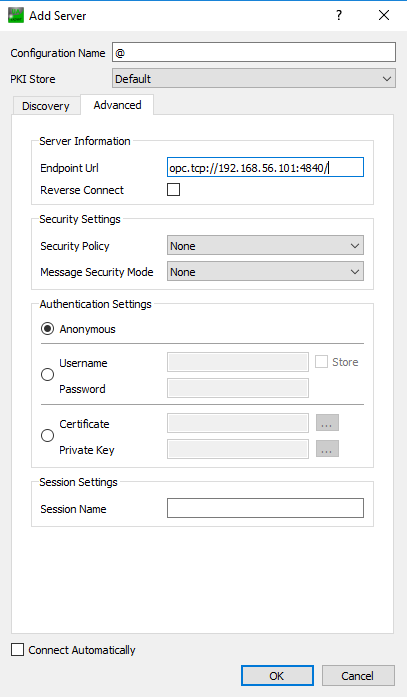Viewport: 407px width, 697px height.
Task: Click the Cancel button
Action: [358, 676]
